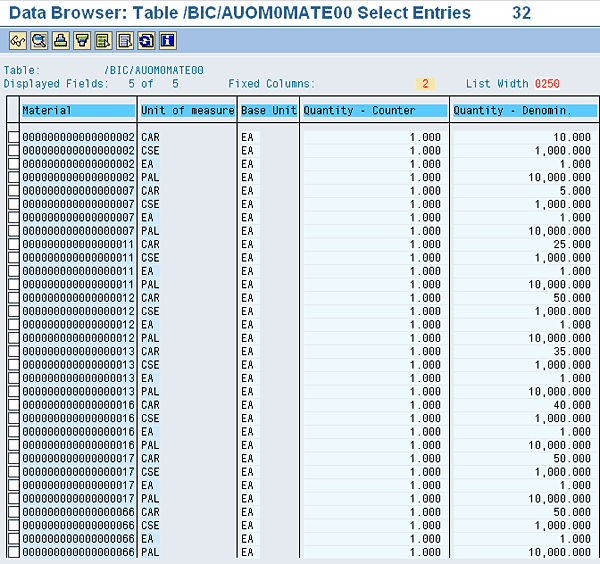Click the List Width value field
The width and height of the screenshot is (600, 564).
[547, 84]
